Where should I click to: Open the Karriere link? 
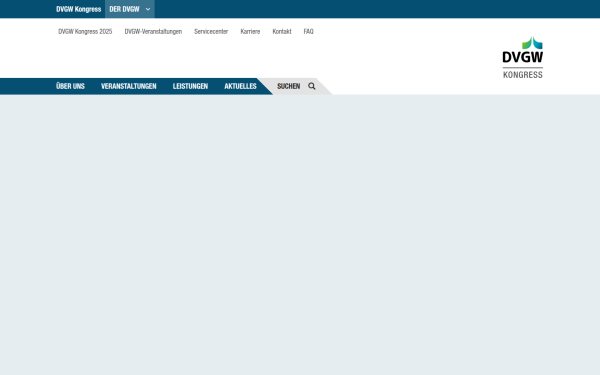coord(250,31)
